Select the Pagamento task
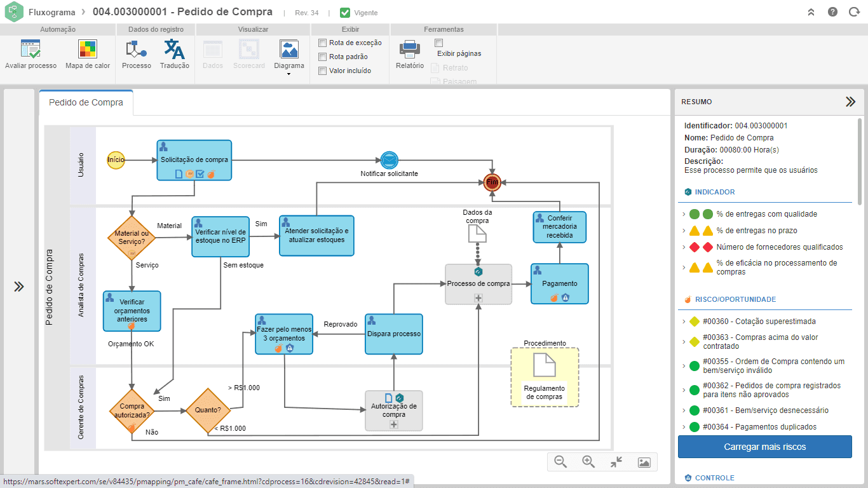Image resolution: width=868 pixels, height=488 pixels. click(560, 284)
